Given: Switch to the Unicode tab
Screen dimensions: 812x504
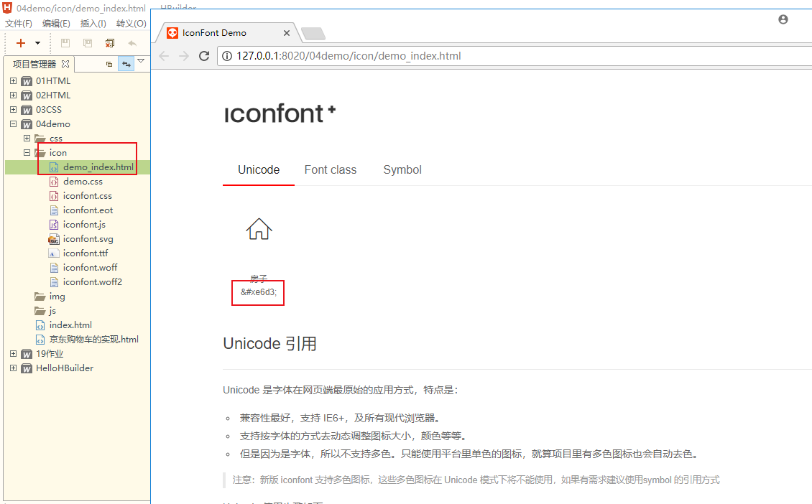Looking at the screenshot, I should pyautogui.click(x=259, y=169).
